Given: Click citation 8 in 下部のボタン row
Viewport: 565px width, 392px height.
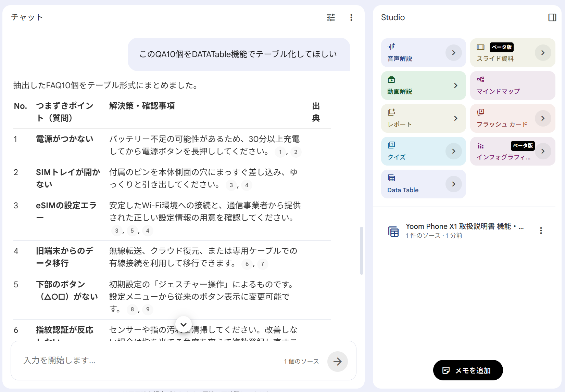Looking at the screenshot, I should (x=132, y=309).
